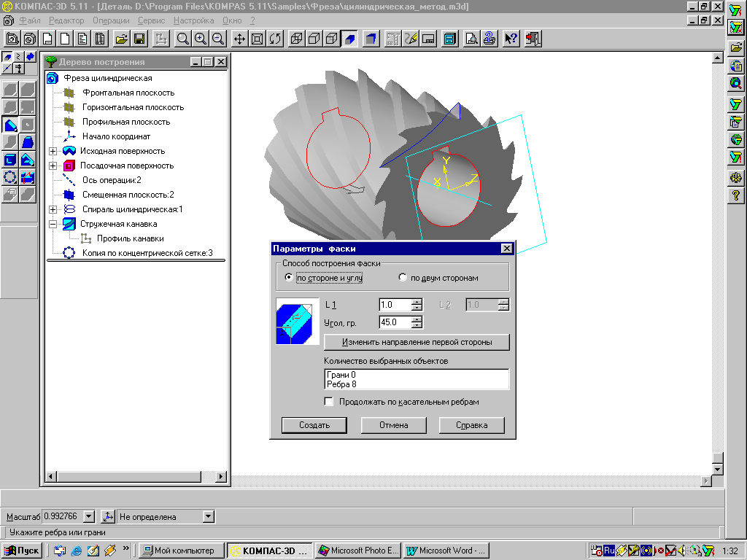Click the Масштаб value field 0.992766
The height and width of the screenshot is (560, 747).
tap(63, 516)
